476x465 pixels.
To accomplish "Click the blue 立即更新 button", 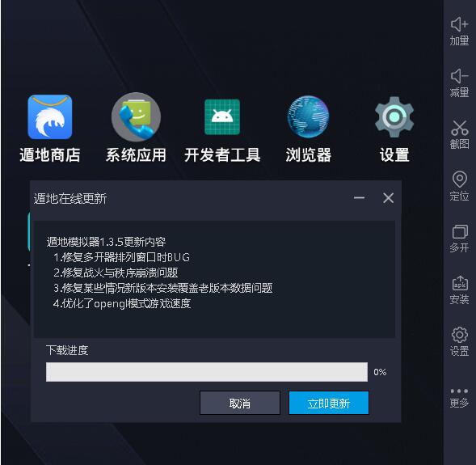I will pyautogui.click(x=329, y=403).
